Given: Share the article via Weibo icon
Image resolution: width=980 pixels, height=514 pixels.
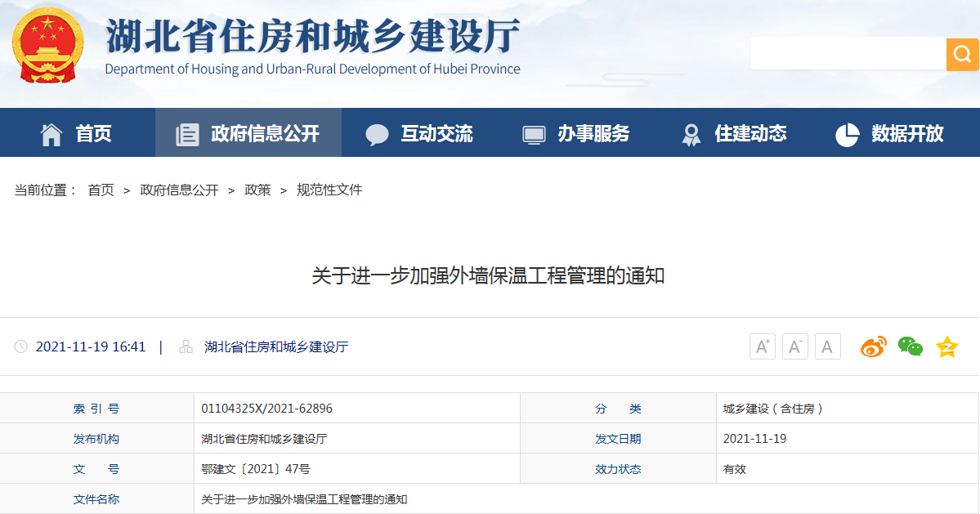Looking at the screenshot, I should (x=874, y=346).
